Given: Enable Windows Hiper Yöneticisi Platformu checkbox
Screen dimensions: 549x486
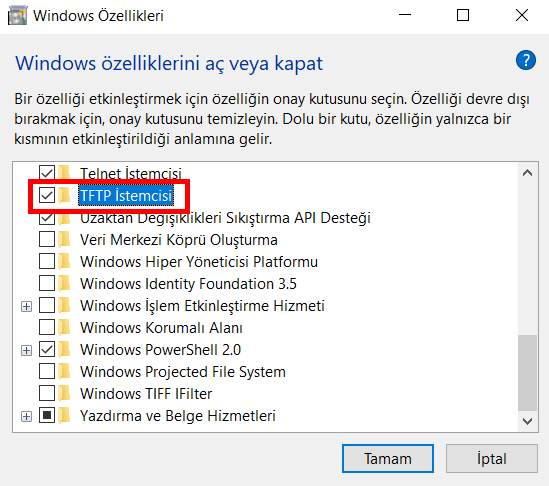Looking at the screenshot, I should (47, 262).
